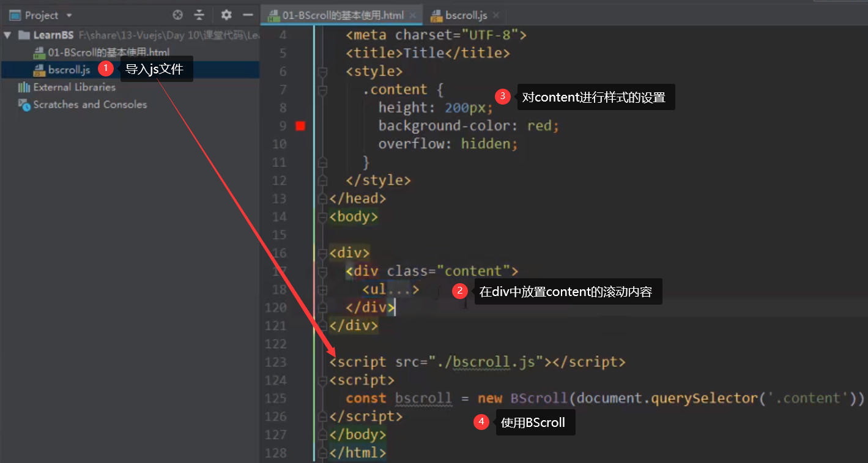Click the "<meta charset="UTF-8">" line
Image resolution: width=868 pixels, height=463 pixels.
click(x=436, y=35)
